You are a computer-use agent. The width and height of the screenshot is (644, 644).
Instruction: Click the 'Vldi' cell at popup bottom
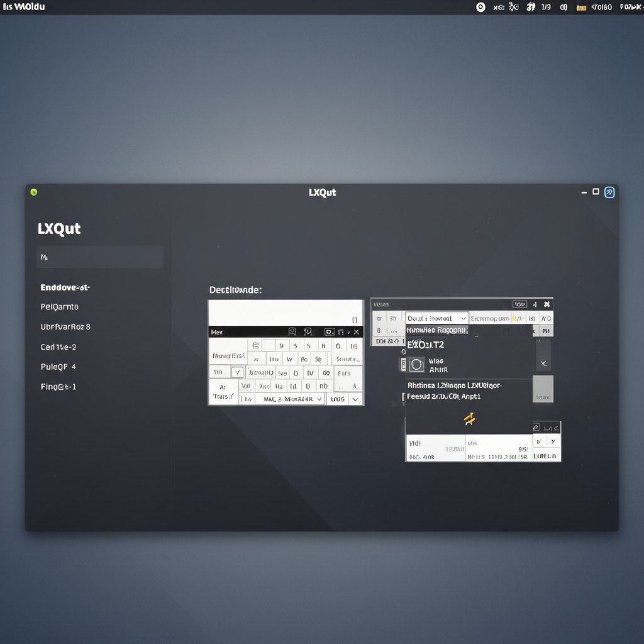tap(435, 448)
